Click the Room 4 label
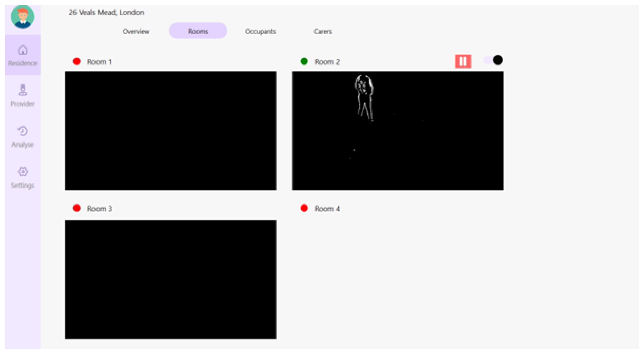 click(x=327, y=209)
